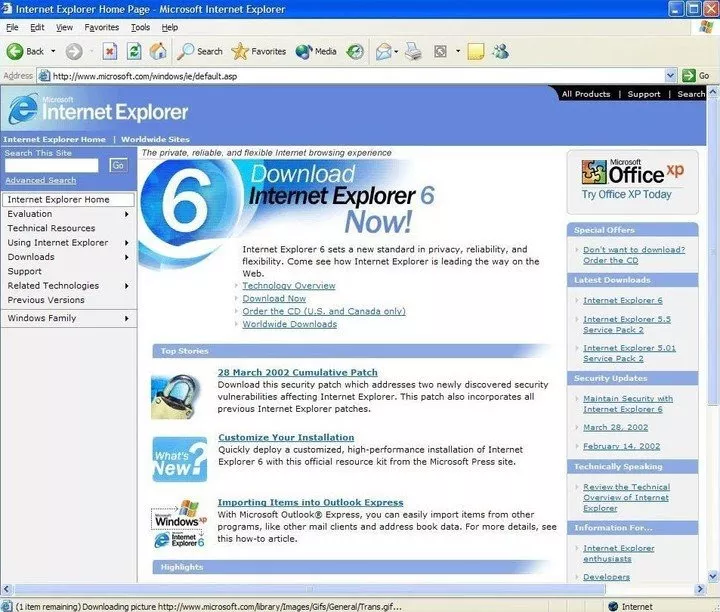720x612 pixels.
Task: Click the scroll down arrow of the page
Action: pyautogui.click(x=713, y=576)
